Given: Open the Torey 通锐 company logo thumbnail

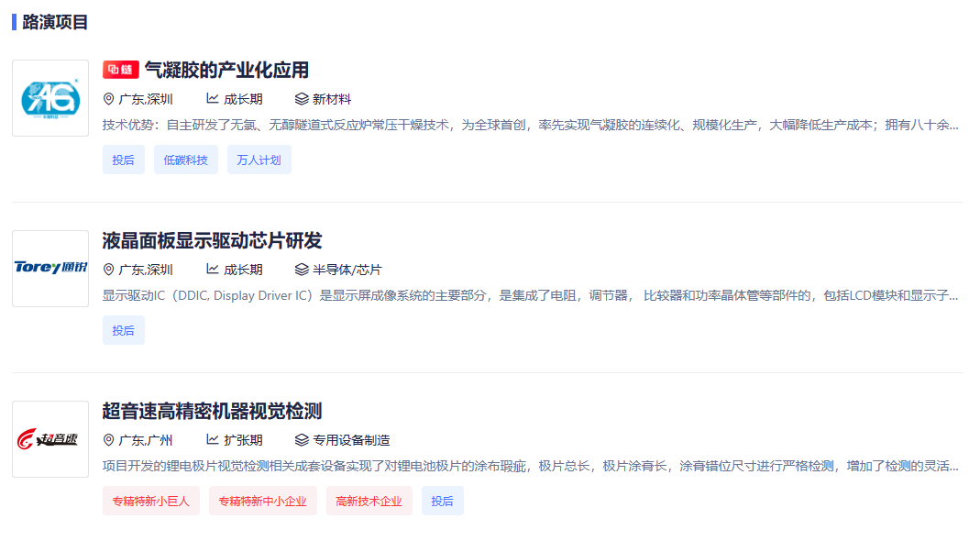Looking at the screenshot, I should (50, 269).
